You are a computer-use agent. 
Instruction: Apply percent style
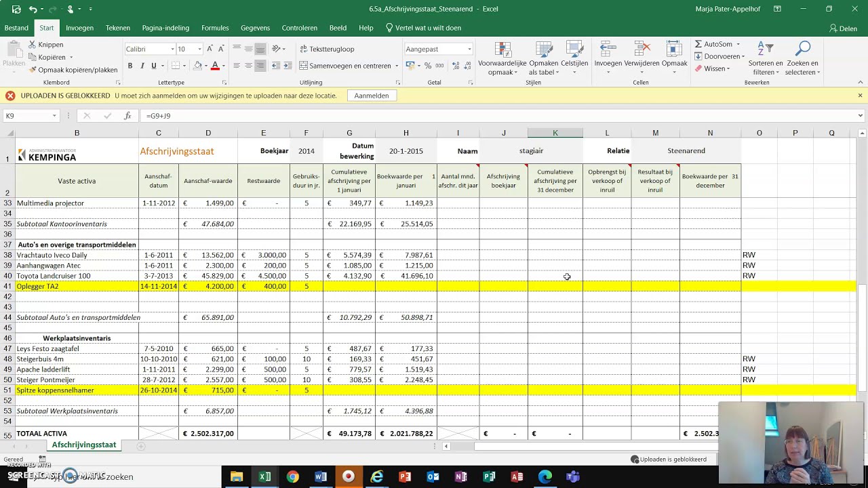(428, 66)
